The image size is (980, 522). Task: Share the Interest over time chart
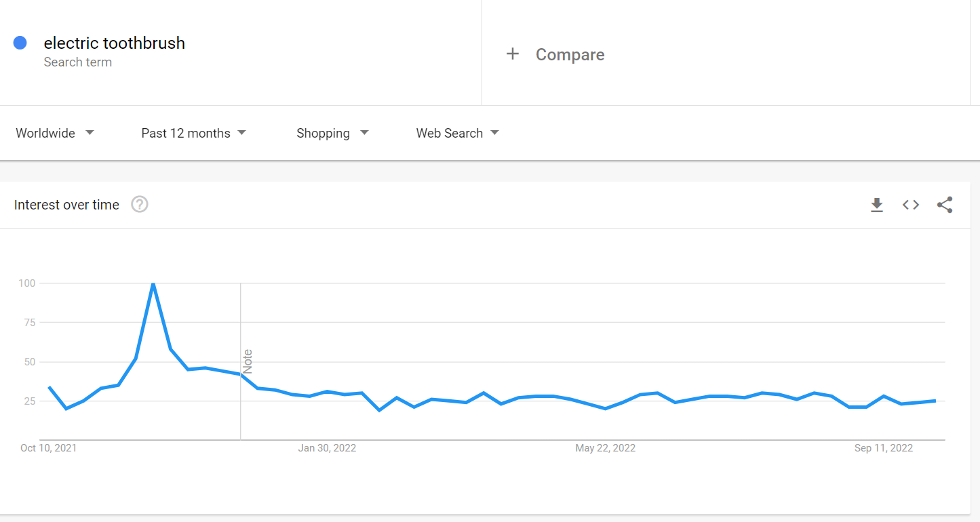click(945, 205)
